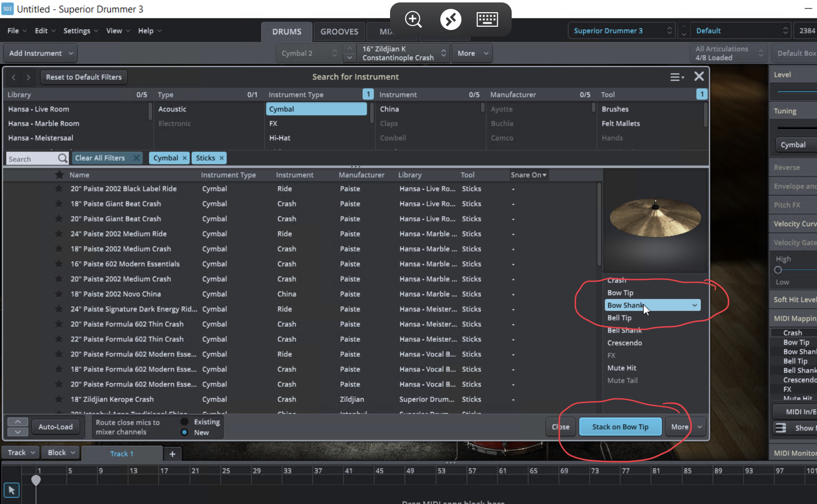Click the navigate forward arrow button
Screen dimensions: 817x504
click(28, 76)
